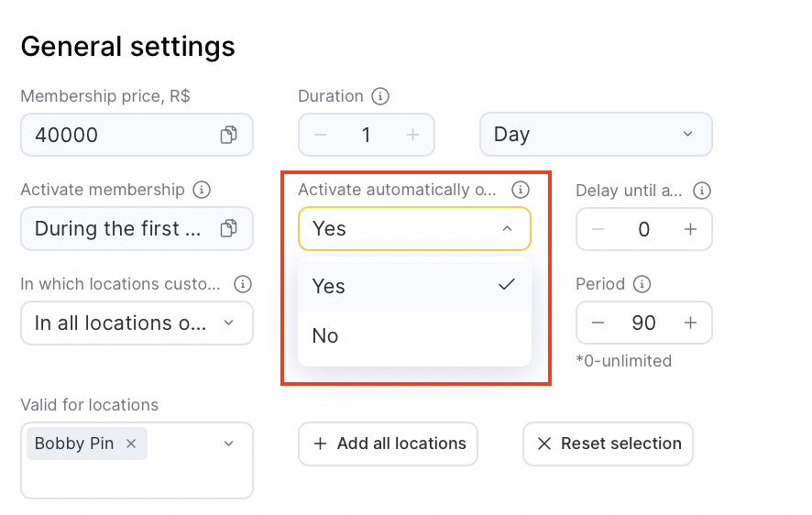Click the Reset selection button

coord(608,444)
